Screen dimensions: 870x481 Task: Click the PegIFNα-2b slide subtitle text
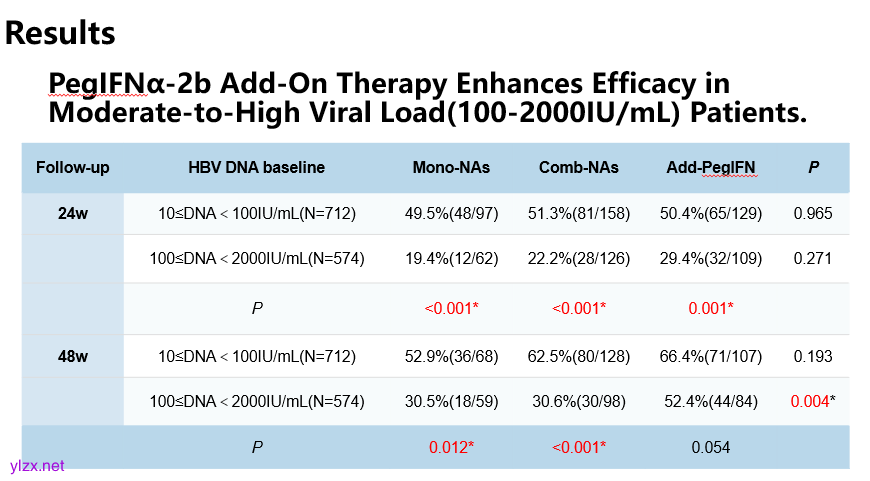tap(428, 97)
